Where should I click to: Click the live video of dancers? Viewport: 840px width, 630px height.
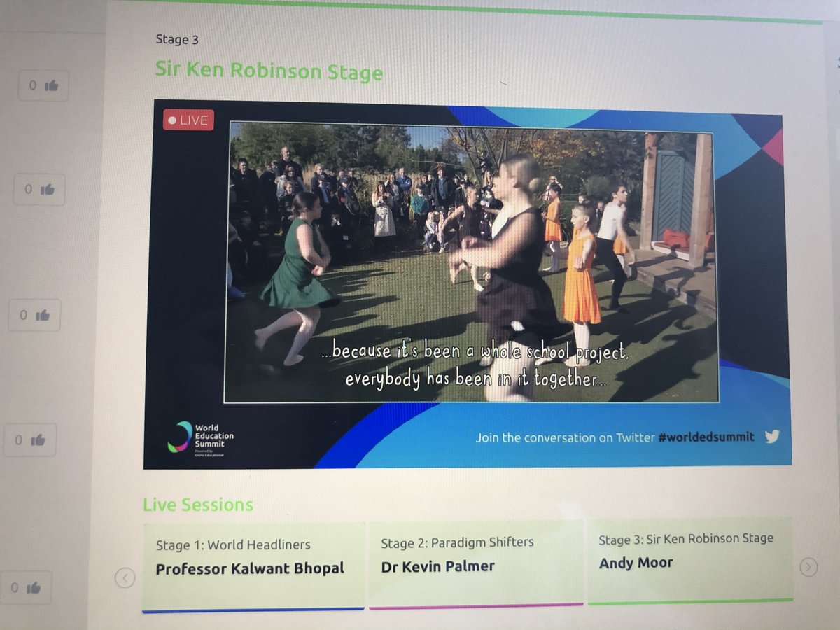click(471, 262)
